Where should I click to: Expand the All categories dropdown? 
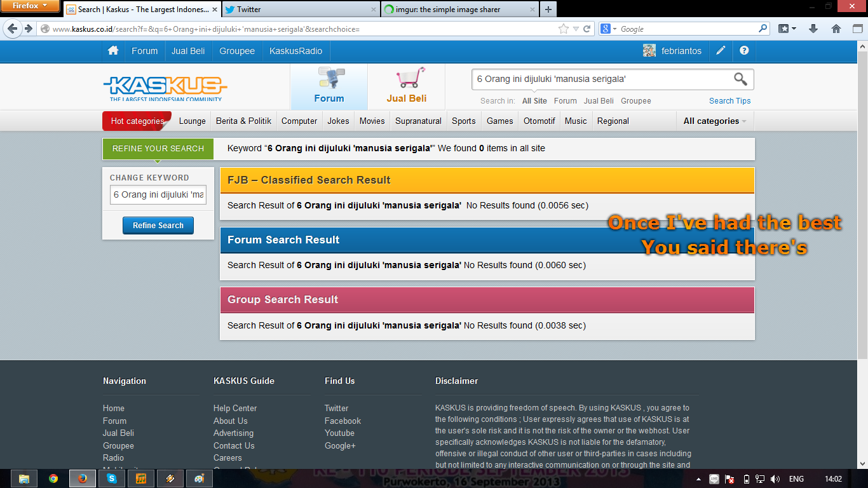coord(715,121)
